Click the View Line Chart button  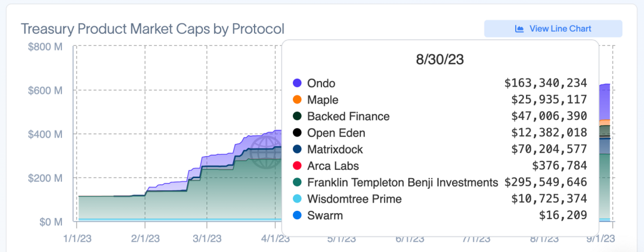pos(553,29)
